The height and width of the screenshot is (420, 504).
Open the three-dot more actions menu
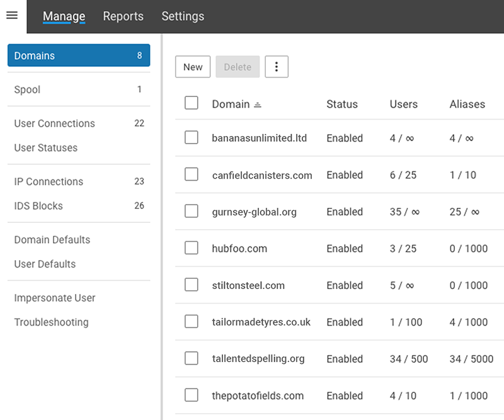[277, 67]
